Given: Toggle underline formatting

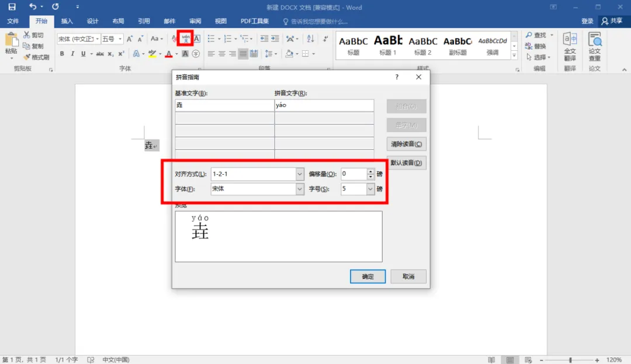Looking at the screenshot, I should [83, 53].
